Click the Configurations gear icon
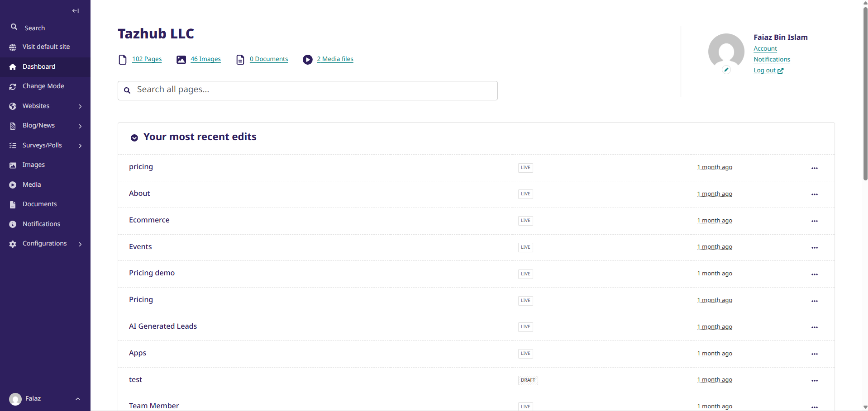Viewport: 868px width, 411px height. coord(13,244)
